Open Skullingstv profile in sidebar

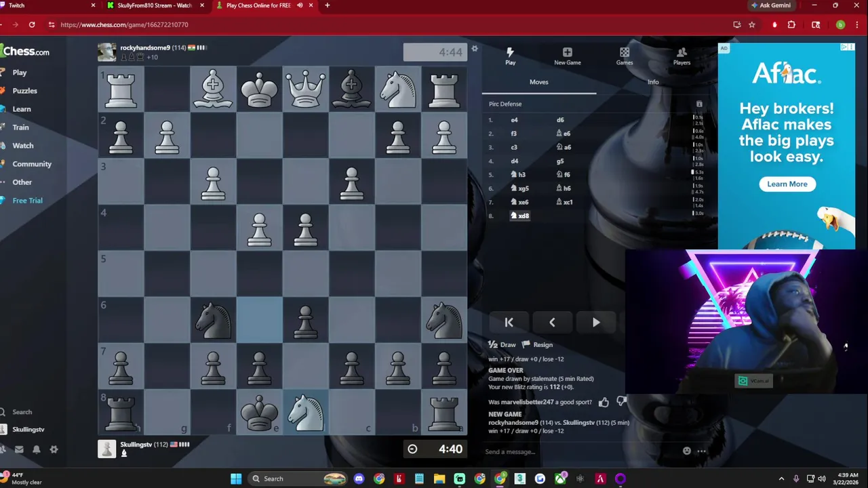point(28,430)
